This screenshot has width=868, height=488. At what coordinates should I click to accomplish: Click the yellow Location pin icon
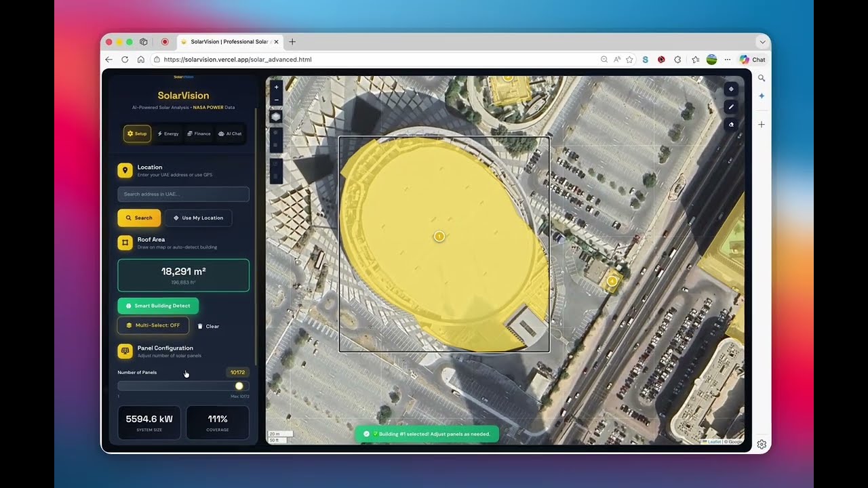(125, 170)
